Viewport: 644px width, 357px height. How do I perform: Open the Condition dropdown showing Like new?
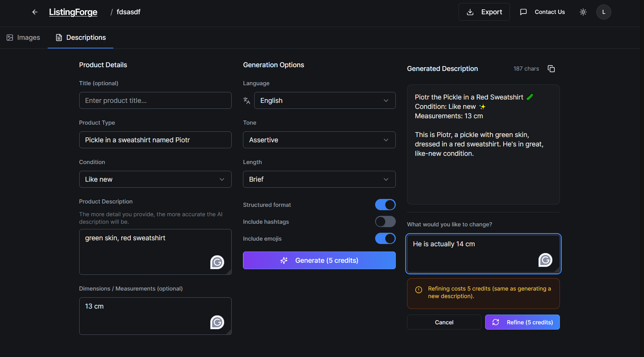[155, 179]
